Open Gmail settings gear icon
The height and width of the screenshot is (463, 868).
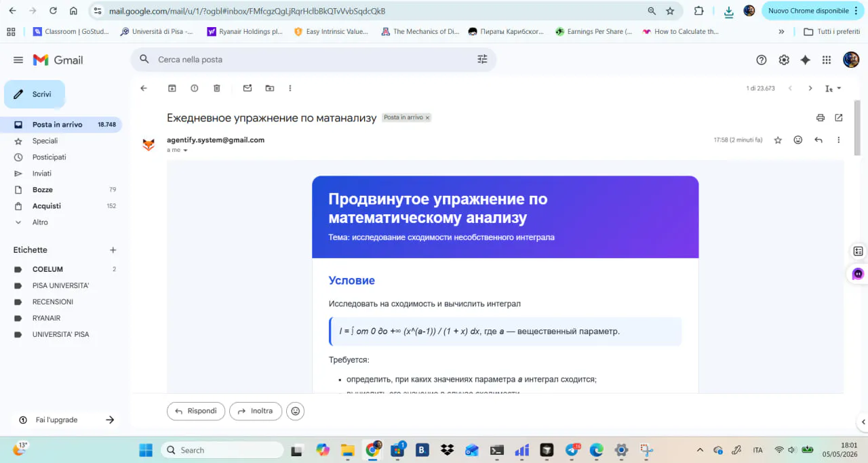(784, 60)
